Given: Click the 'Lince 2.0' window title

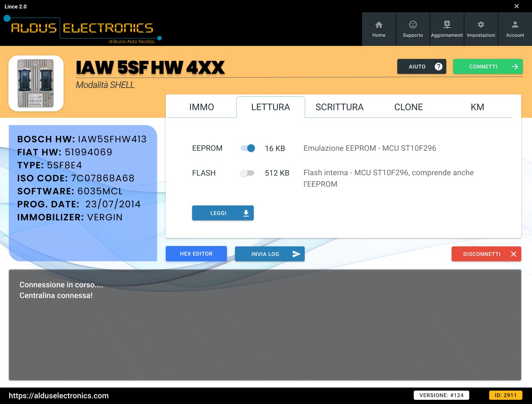Looking at the screenshot, I should [x=16, y=7].
